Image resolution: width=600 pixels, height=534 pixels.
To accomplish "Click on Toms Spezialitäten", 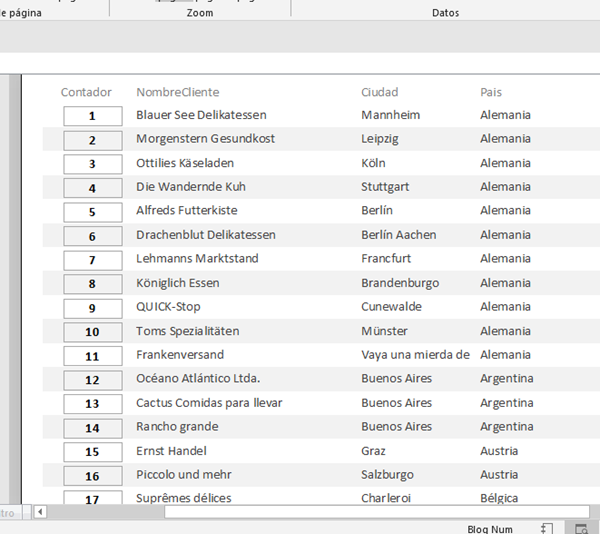I will coord(188,331).
